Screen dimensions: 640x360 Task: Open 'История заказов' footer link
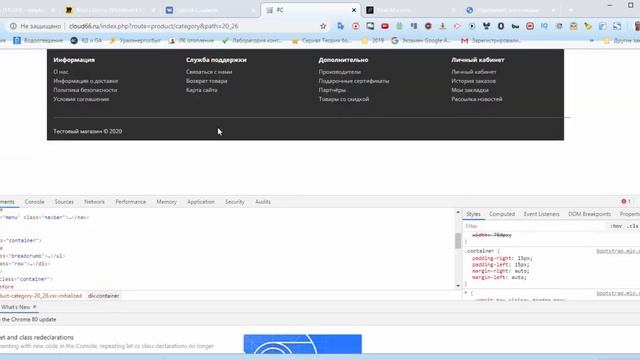pyautogui.click(x=473, y=81)
